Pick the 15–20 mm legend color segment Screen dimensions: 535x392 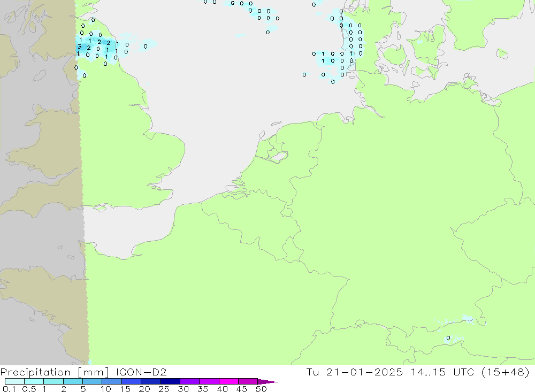[x=131, y=381]
